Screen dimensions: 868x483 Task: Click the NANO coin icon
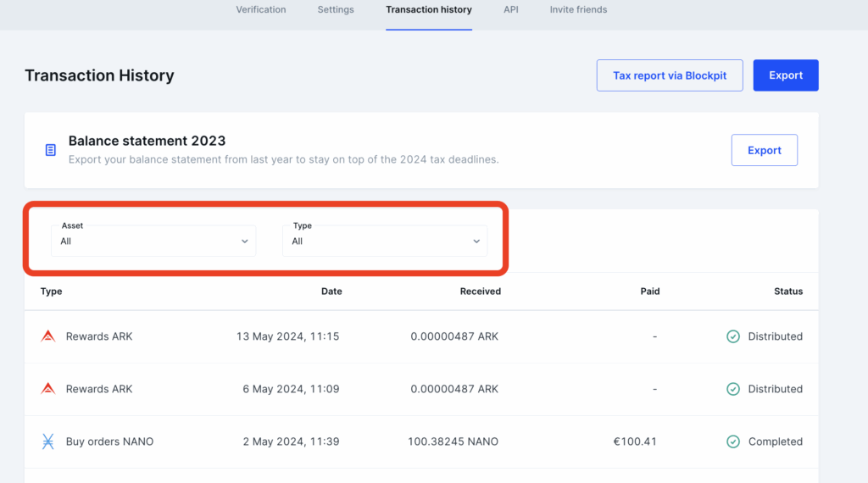[x=48, y=441]
